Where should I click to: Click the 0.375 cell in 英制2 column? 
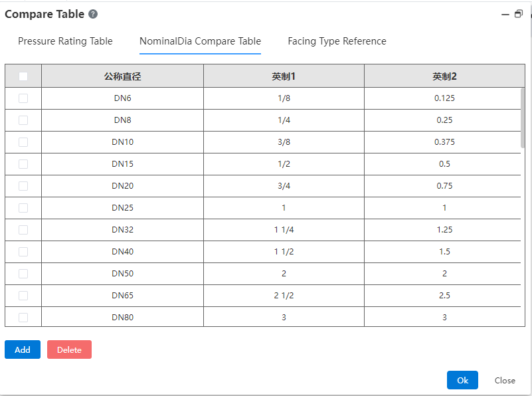(x=444, y=142)
